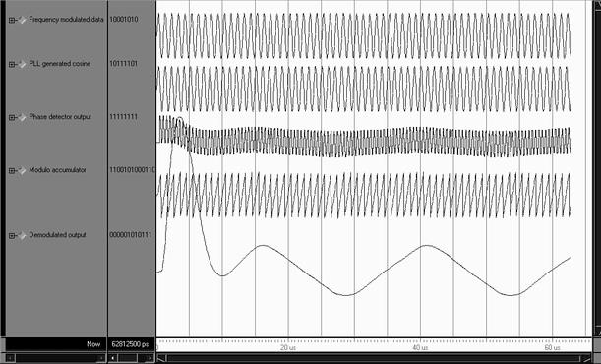This screenshot has height=364, width=601.
Task: Expand the Demodulated output signal
Action: pyautogui.click(x=12, y=236)
